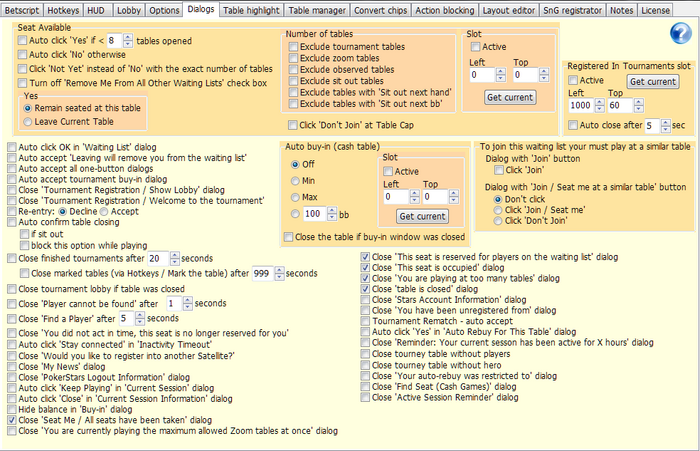
Task: Enable 'Auto click No otherwise' checkbox
Action: click(x=22, y=54)
